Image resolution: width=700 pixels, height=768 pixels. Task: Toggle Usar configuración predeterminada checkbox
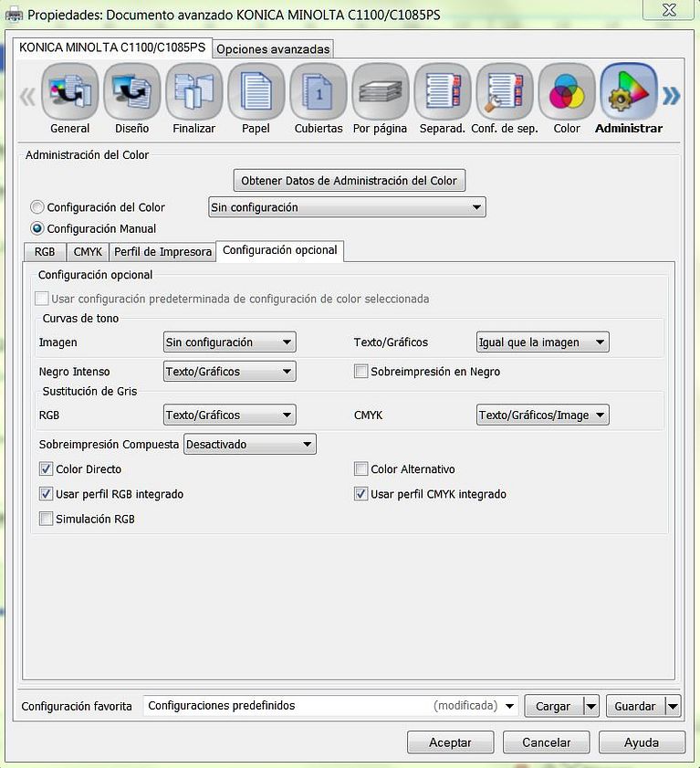tap(42, 299)
